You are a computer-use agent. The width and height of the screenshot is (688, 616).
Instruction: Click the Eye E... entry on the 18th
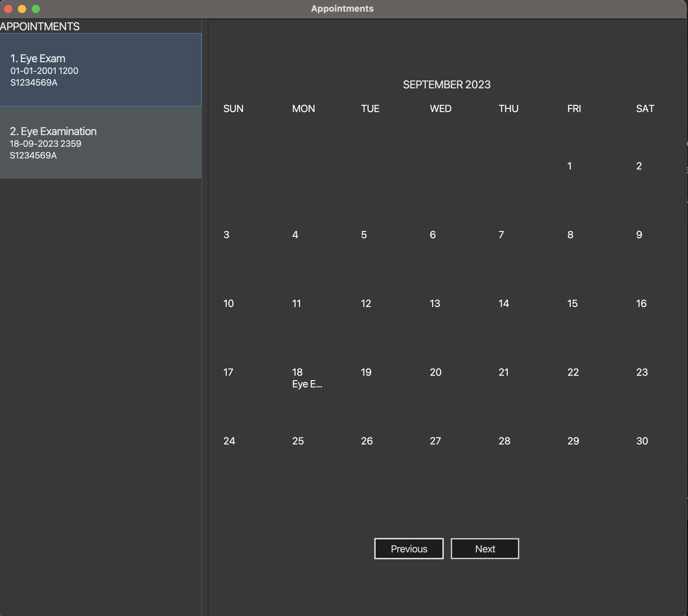(x=307, y=384)
